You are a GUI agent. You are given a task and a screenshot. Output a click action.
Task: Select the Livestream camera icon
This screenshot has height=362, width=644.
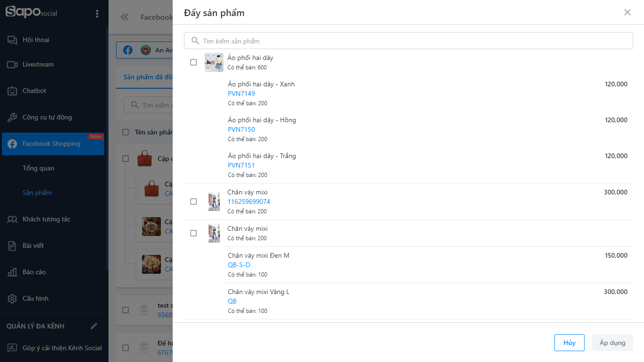pyautogui.click(x=12, y=65)
